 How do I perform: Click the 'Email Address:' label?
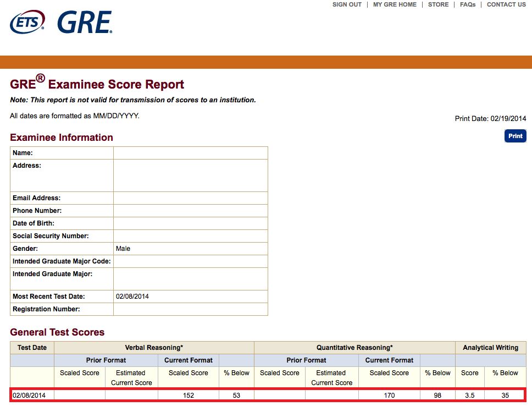pos(37,197)
